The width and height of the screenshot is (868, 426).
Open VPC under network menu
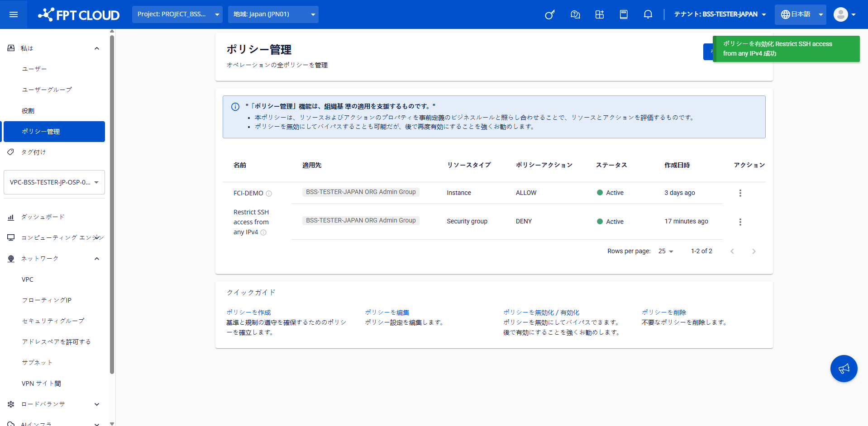click(x=28, y=279)
